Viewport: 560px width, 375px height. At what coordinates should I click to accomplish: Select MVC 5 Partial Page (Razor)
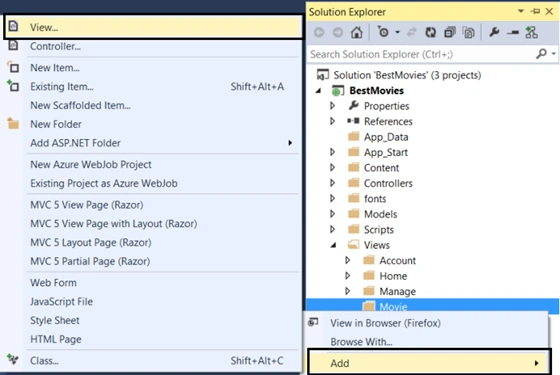[153, 261]
